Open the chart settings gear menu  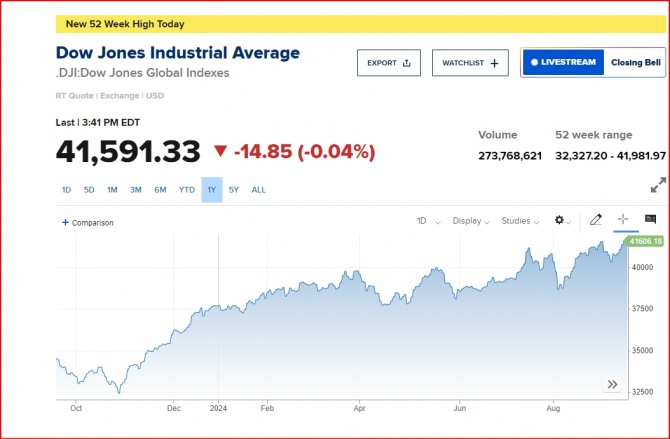561,220
